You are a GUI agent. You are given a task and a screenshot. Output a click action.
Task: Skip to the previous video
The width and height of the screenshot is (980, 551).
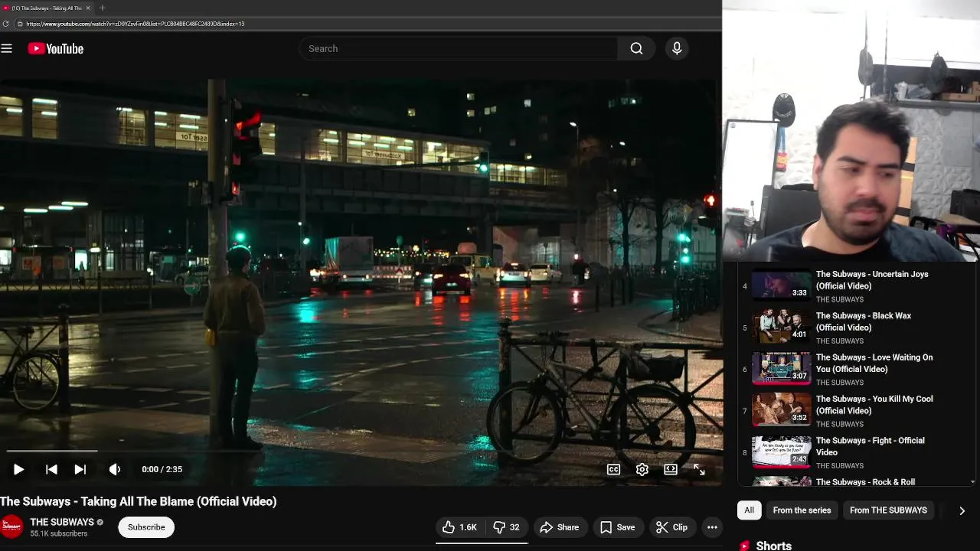click(51, 469)
